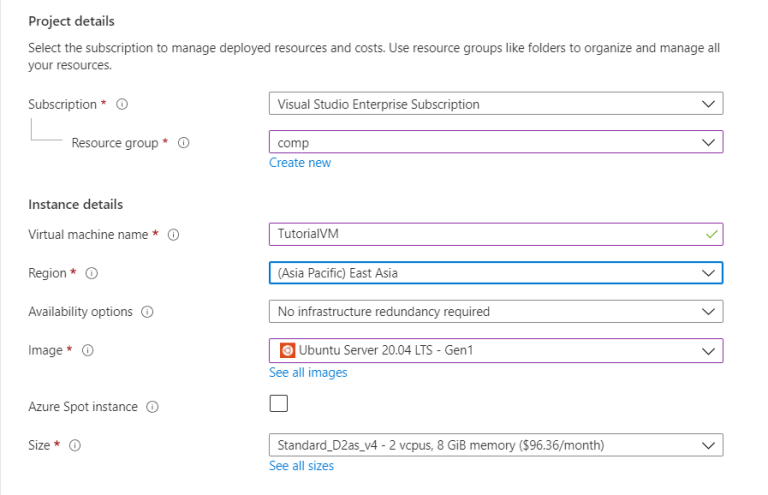768x495 pixels.
Task: Click the Size field label
Action: coord(39,445)
